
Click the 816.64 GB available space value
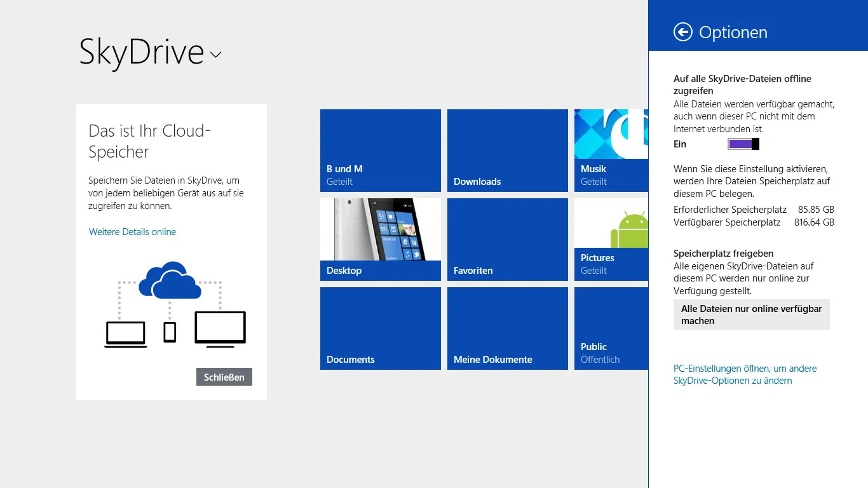[x=814, y=222]
